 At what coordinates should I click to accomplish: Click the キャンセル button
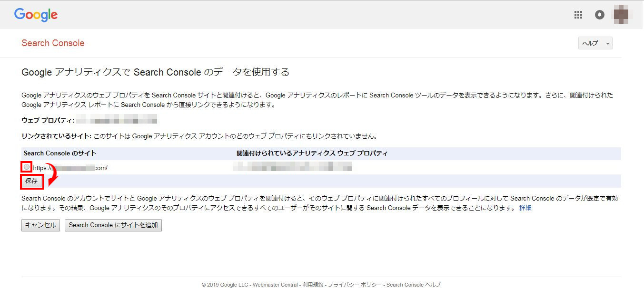click(40, 225)
